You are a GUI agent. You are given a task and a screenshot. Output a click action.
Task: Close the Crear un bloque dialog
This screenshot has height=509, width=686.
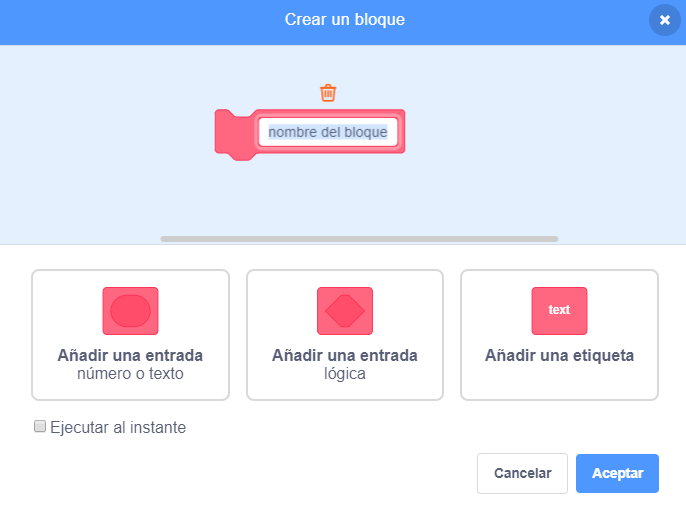pyautogui.click(x=664, y=20)
